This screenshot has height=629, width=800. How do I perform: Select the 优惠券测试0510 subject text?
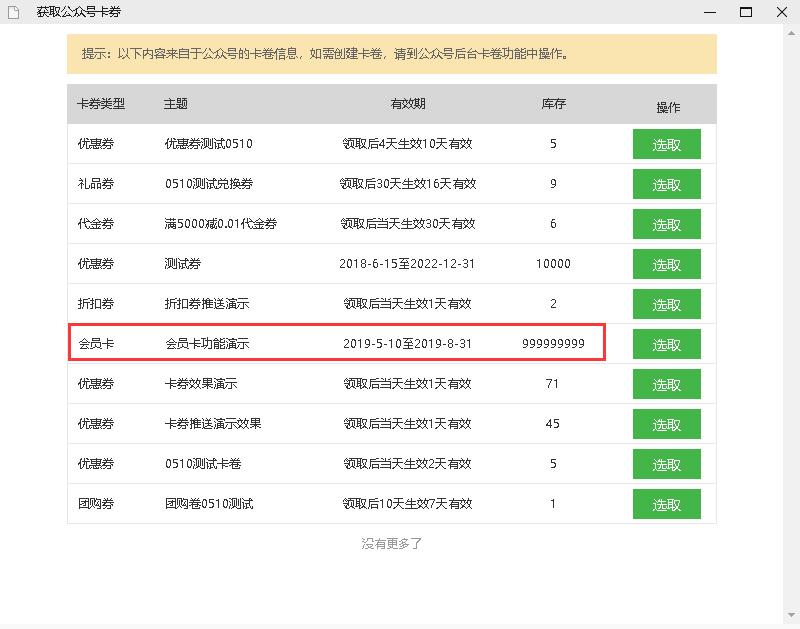pyautogui.click(x=209, y=144)
